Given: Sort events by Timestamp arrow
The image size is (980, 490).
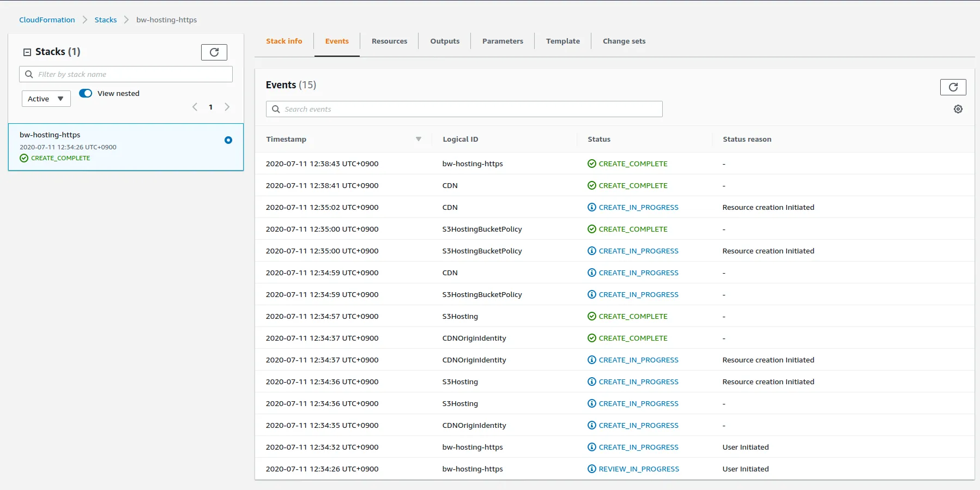Looking at the screenshot, I should tap(419, 139).
